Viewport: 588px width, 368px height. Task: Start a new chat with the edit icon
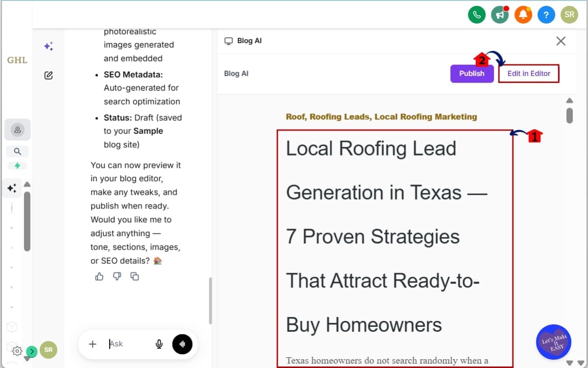[x=49, y=76]
